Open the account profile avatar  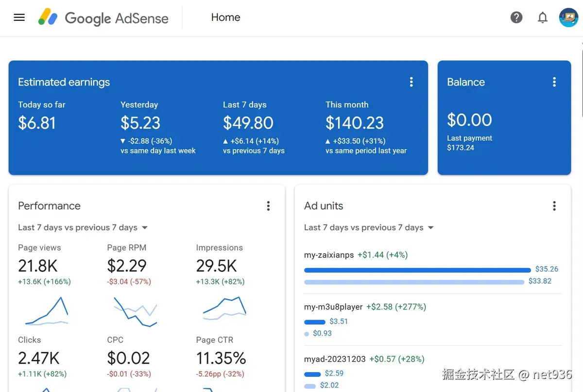568,17
